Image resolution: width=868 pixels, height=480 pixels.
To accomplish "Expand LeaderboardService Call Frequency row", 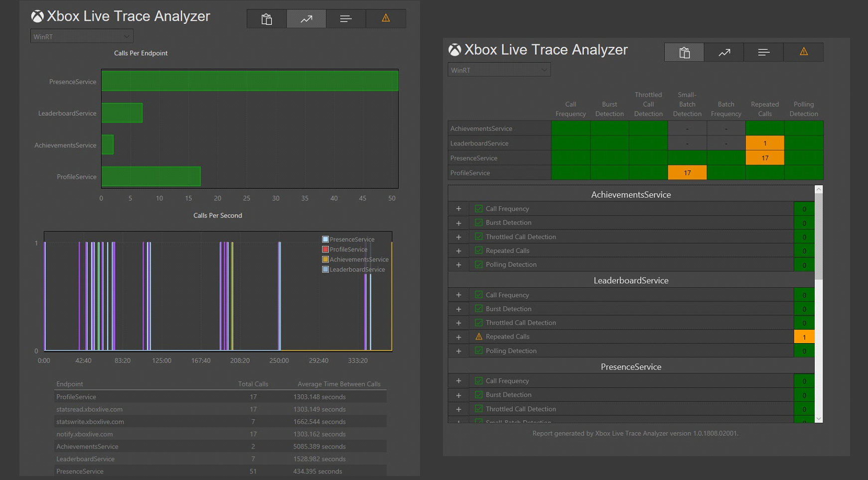I will point(458,295).
